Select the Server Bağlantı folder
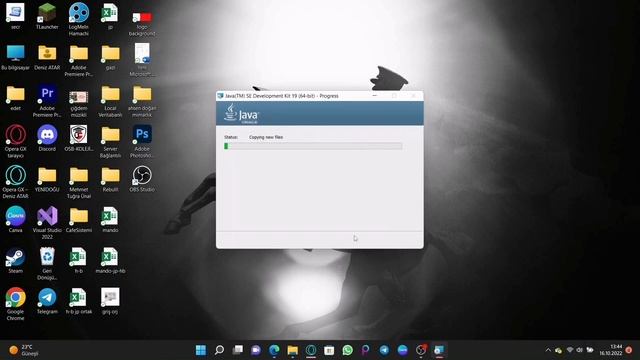Viewport: 640px width, 360px height. [110, 141]
